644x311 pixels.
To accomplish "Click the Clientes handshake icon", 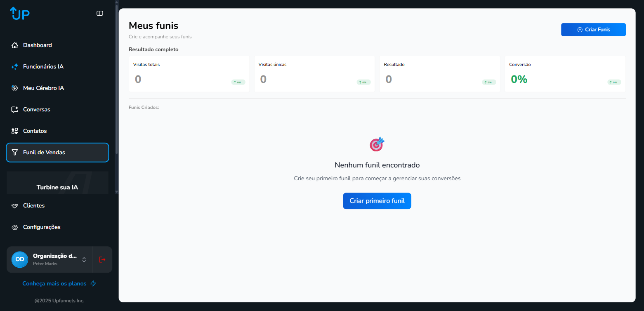I will pos(15,206).
